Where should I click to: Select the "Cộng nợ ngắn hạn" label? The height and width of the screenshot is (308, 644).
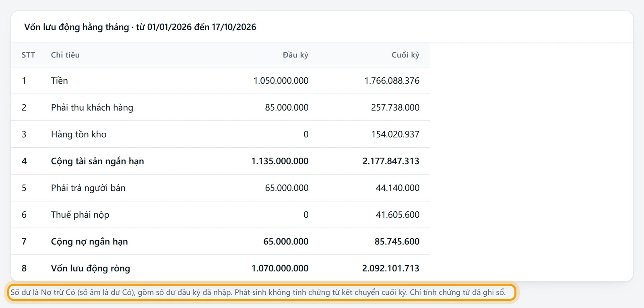tap(89, 242)
